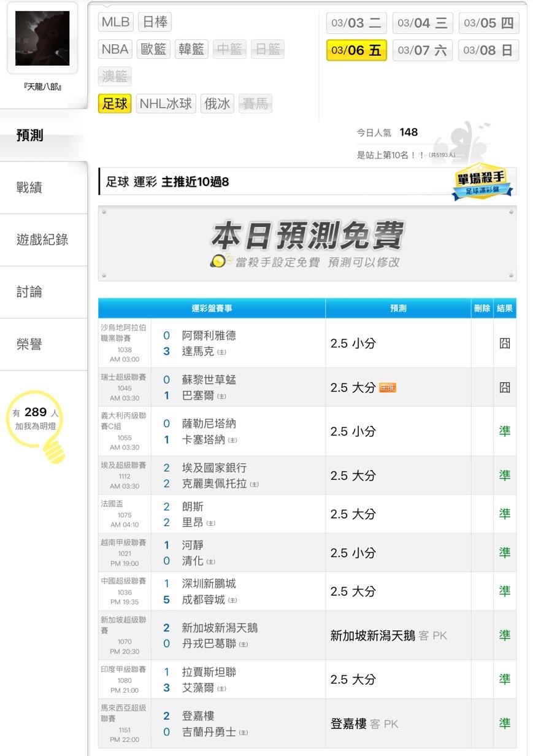Click the 本日預測免費 banner
This screenshot has height=756, width=533.
click(x=307, y=244)
